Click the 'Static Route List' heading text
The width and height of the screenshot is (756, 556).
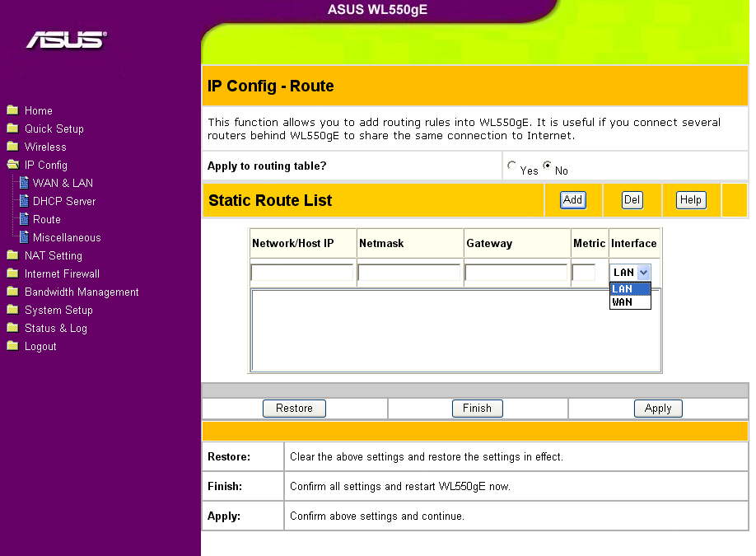270,200
